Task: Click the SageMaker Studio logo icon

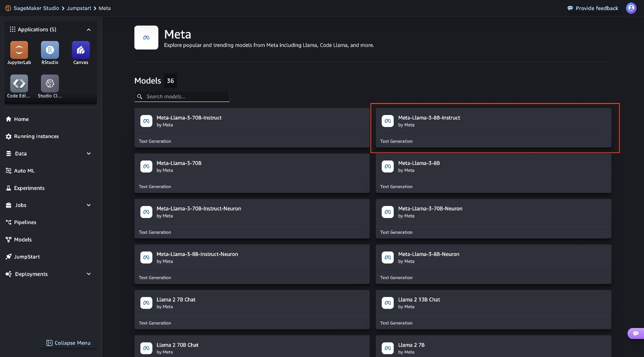Action: click(x=8, y=8)
